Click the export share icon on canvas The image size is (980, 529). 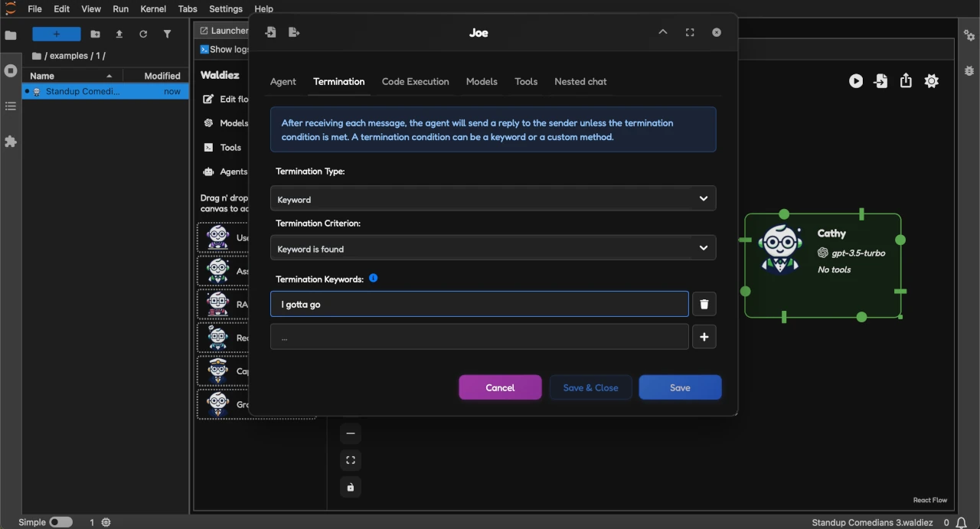tap(906, 81)
